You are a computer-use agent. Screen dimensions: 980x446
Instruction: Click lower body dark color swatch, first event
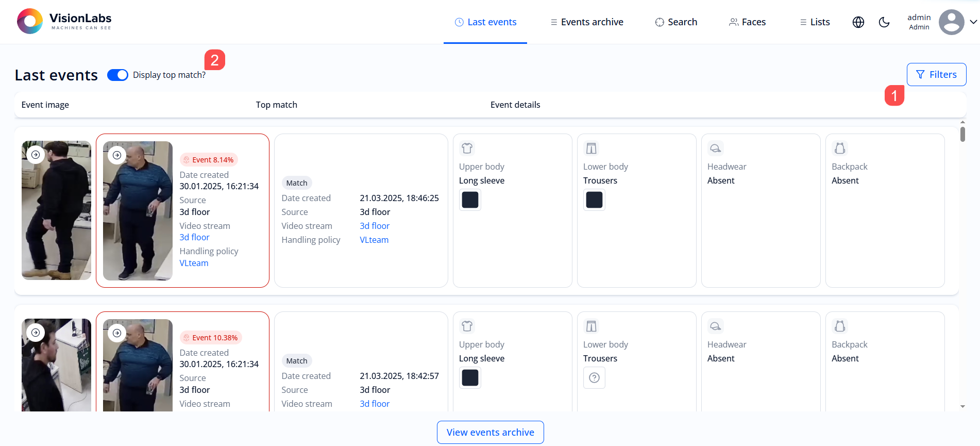pos(594,200)
